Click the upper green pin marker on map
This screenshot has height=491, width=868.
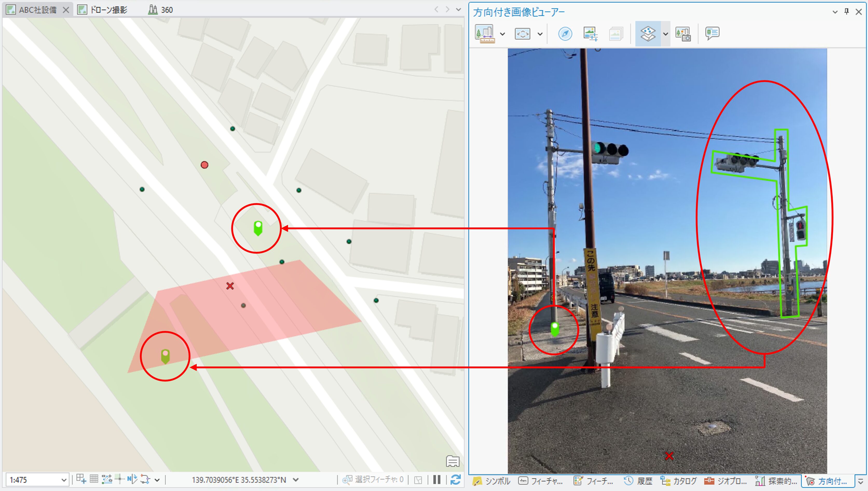tap(258, 228)
